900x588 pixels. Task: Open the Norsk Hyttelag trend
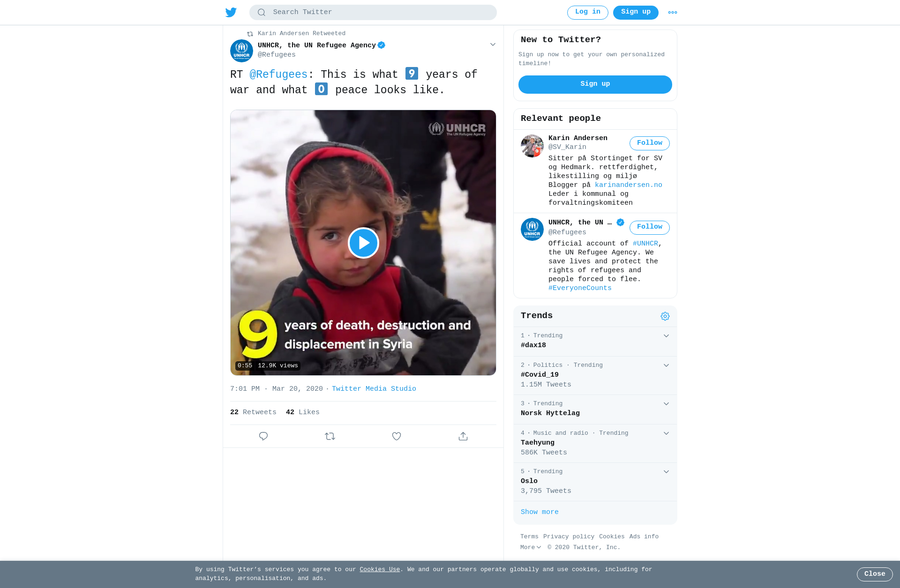click(595, 409)
